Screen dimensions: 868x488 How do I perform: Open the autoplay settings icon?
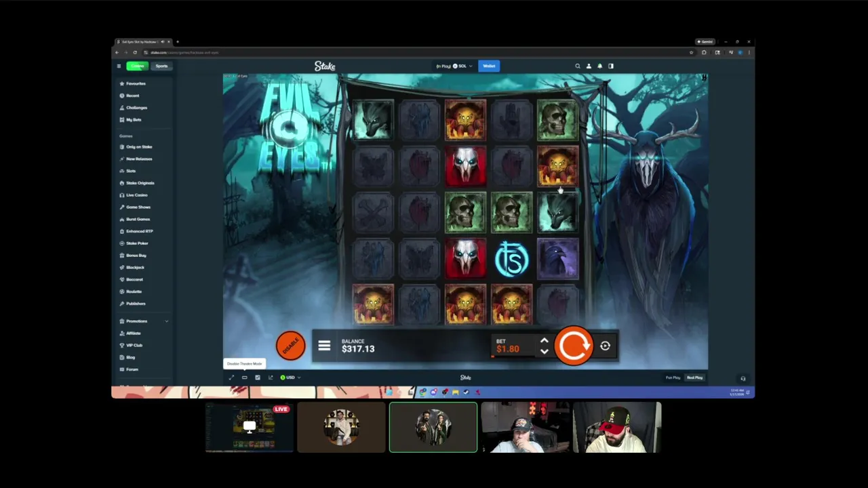point(605,346)
